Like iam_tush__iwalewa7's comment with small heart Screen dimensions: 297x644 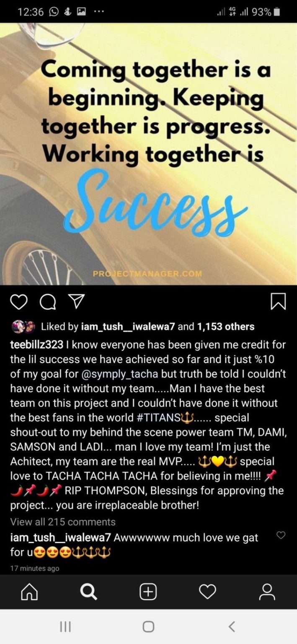pyautogui.click(x=281, y=535)
